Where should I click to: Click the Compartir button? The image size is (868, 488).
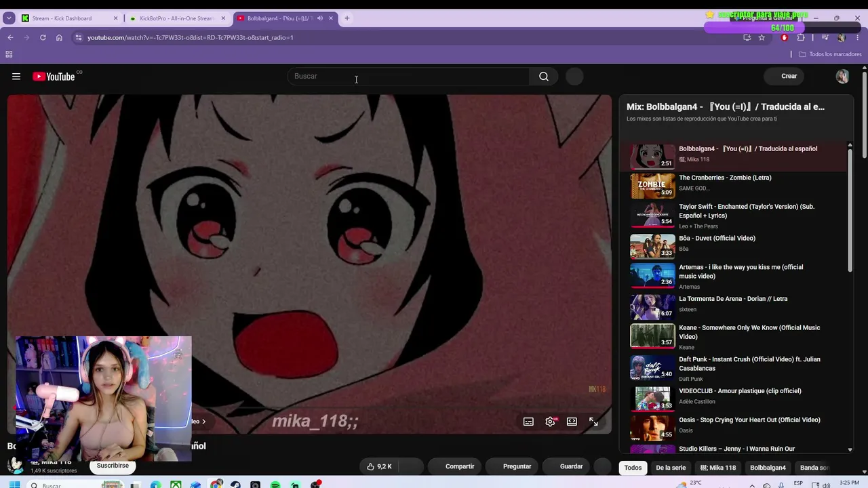(454, 466)
